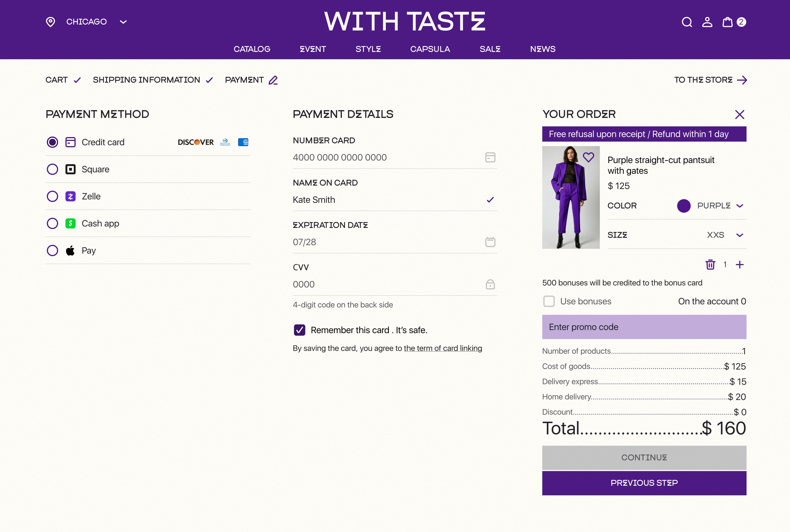Click the XXS size value

pos(715,235)
